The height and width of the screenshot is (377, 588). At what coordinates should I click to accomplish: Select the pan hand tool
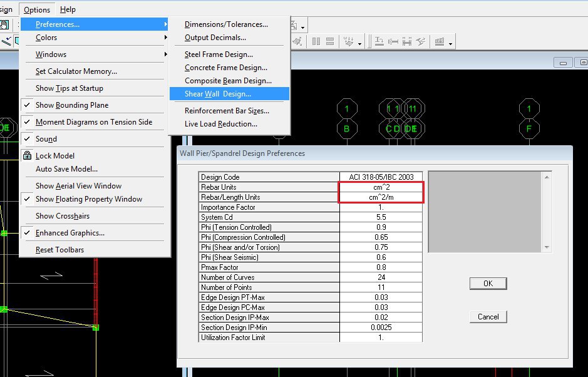coord(4,25)
